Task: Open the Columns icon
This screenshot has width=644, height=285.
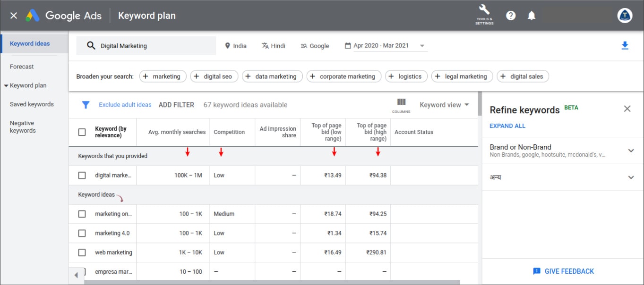Action: click(401, 105)
